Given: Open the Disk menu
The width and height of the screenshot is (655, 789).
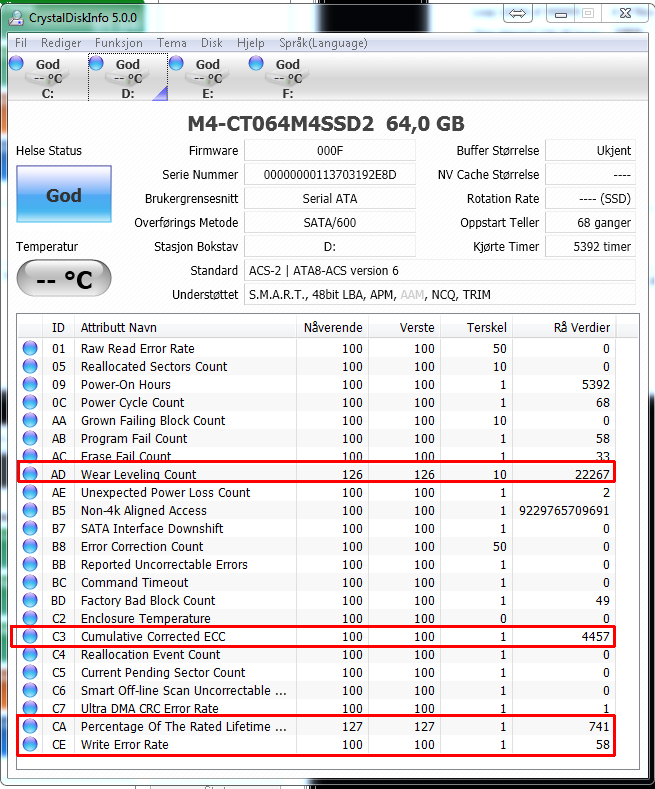Looking at the screenshot, I should coord(211,43).
